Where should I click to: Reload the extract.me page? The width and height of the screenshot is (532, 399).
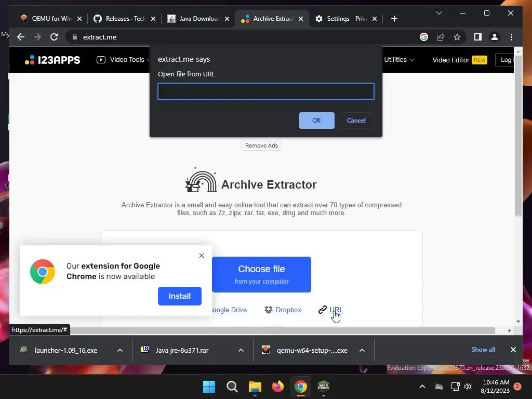point(54,37)
